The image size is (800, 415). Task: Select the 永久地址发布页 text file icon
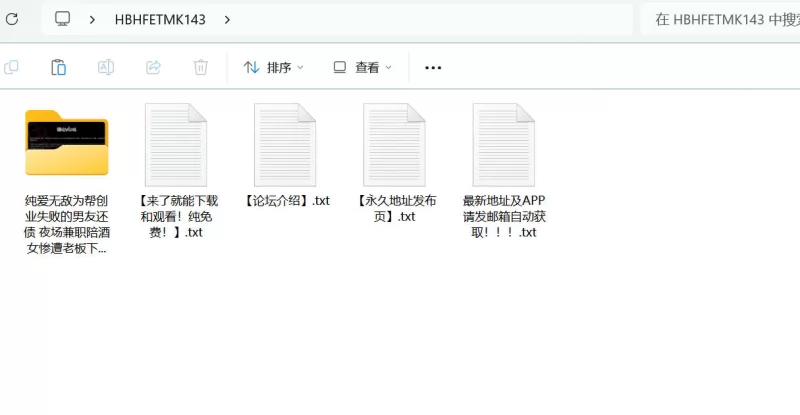pyautogui.click(x=394, y=145)
